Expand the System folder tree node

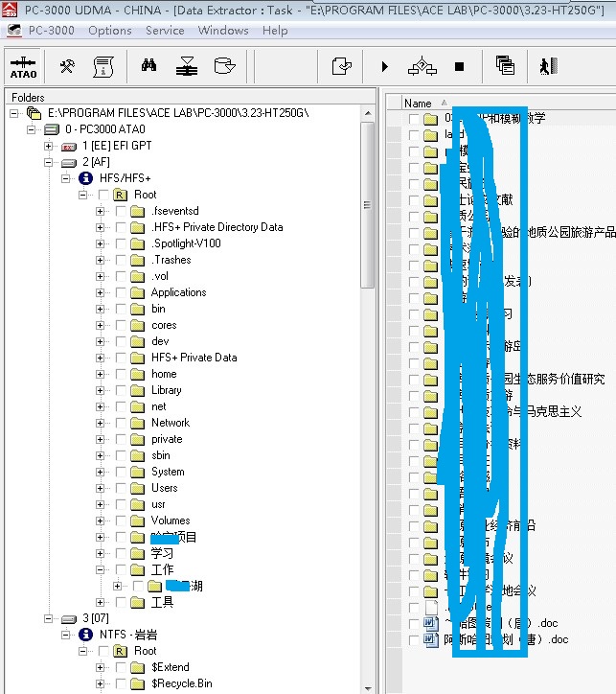[x=101, y=472]
